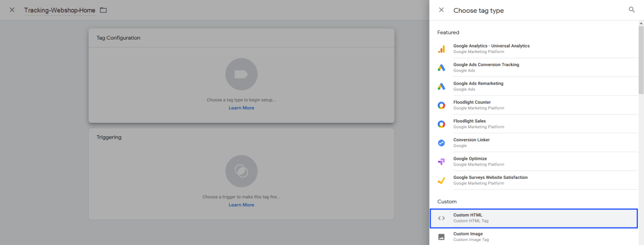Choose Floodlight Sales tag type

[x=534, y=124]
